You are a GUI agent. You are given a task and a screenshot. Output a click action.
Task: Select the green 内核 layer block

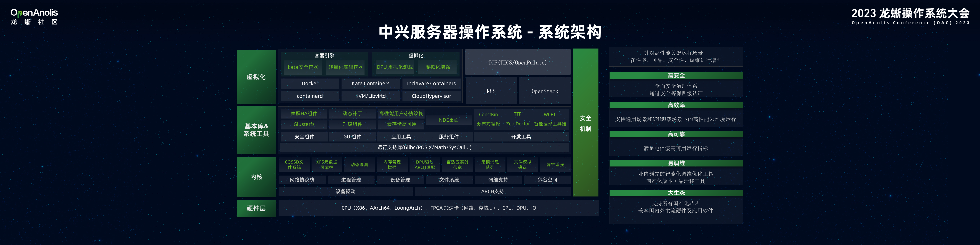coord(256,177)
